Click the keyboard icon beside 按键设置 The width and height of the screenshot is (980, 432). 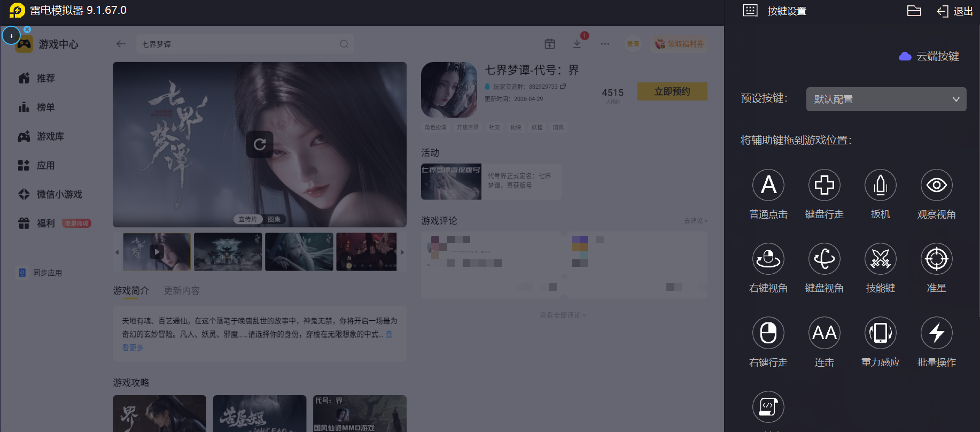[750, 11]
